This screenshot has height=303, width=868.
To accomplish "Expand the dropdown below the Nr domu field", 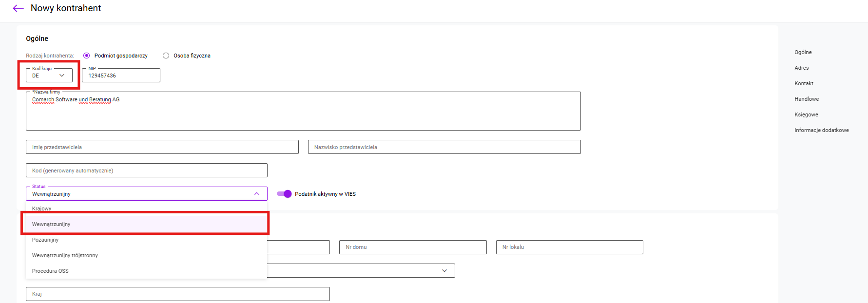I will (444, 271).
